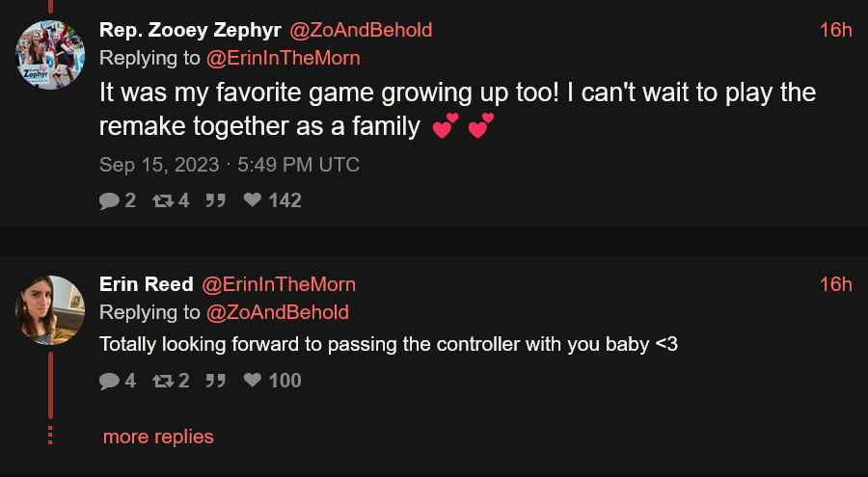Open the 16h timestamp on Erin's tweet
868x477 pixels.
[x=835, y=284]
